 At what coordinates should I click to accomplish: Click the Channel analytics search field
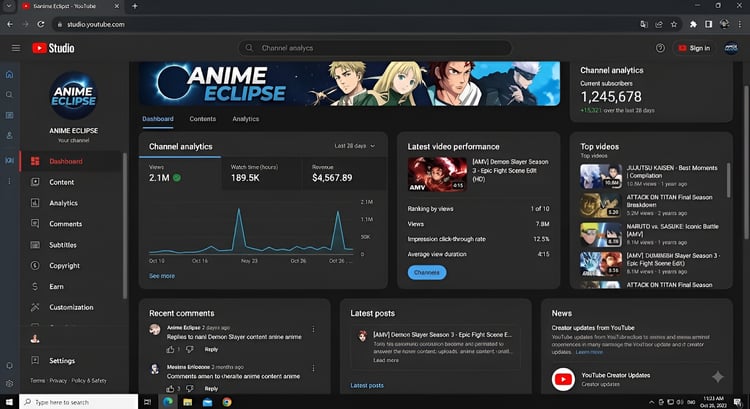point(375,48)
